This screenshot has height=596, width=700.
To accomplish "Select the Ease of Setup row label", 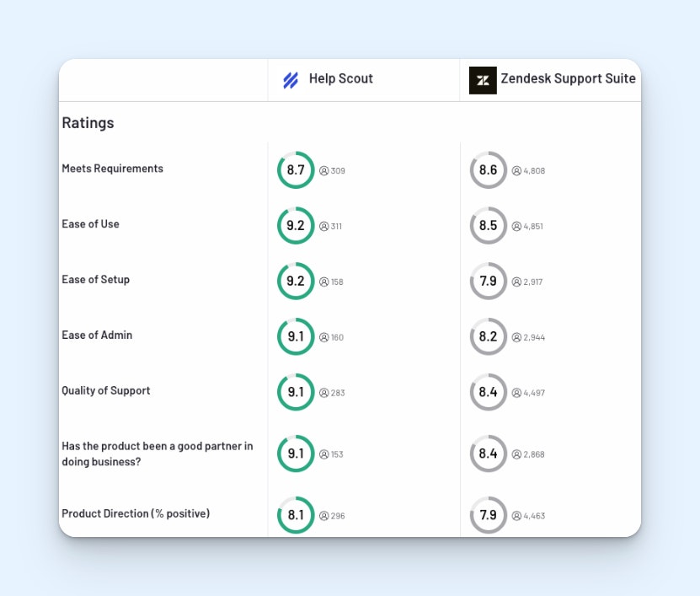I will click(96, 280).
